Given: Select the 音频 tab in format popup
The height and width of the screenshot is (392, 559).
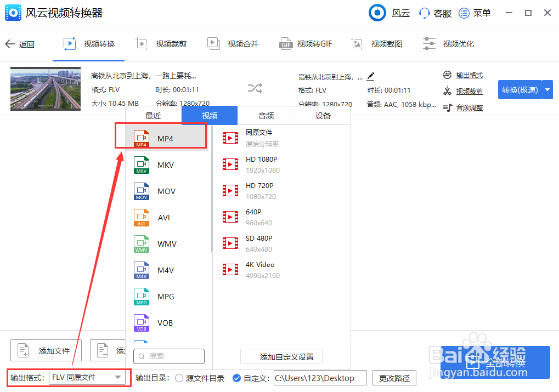Looking at the screenshot, I should 266,116.
